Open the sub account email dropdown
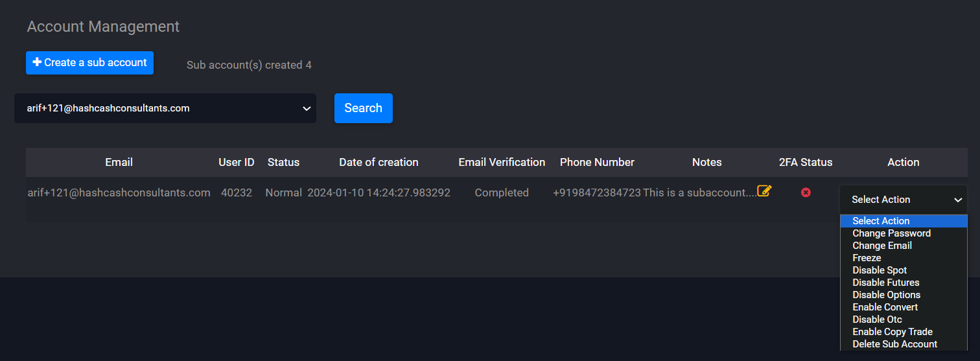980x361 pixels. pos(165,108)
